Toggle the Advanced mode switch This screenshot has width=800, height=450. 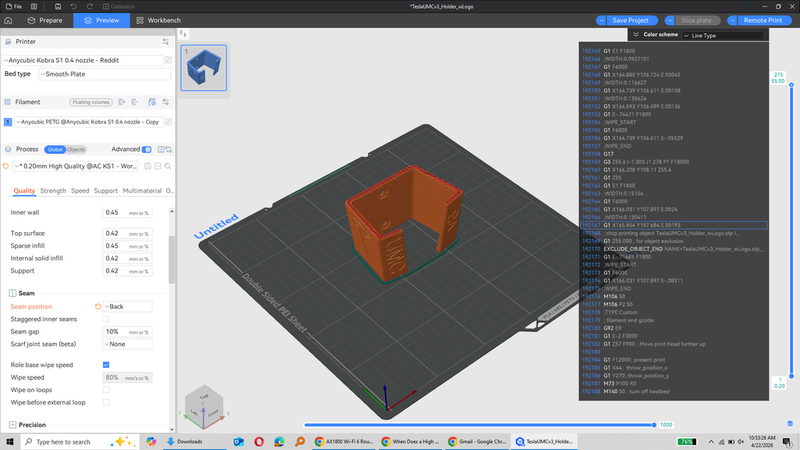(147, 149)
